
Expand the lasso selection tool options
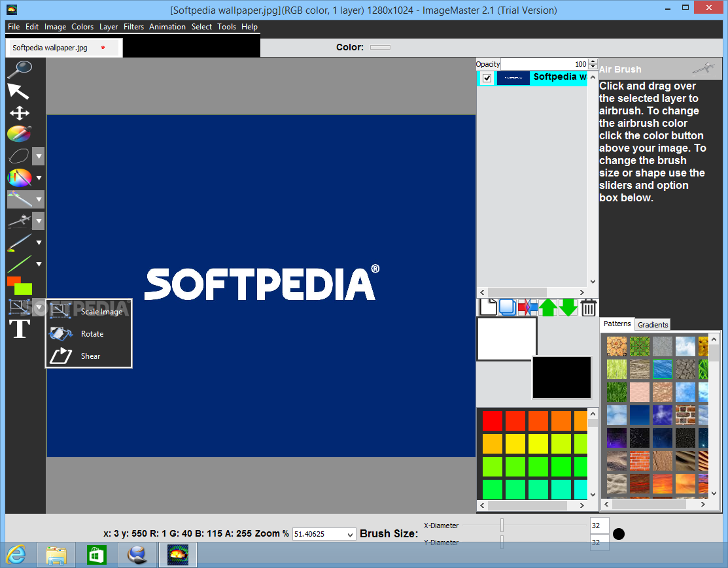39,156
